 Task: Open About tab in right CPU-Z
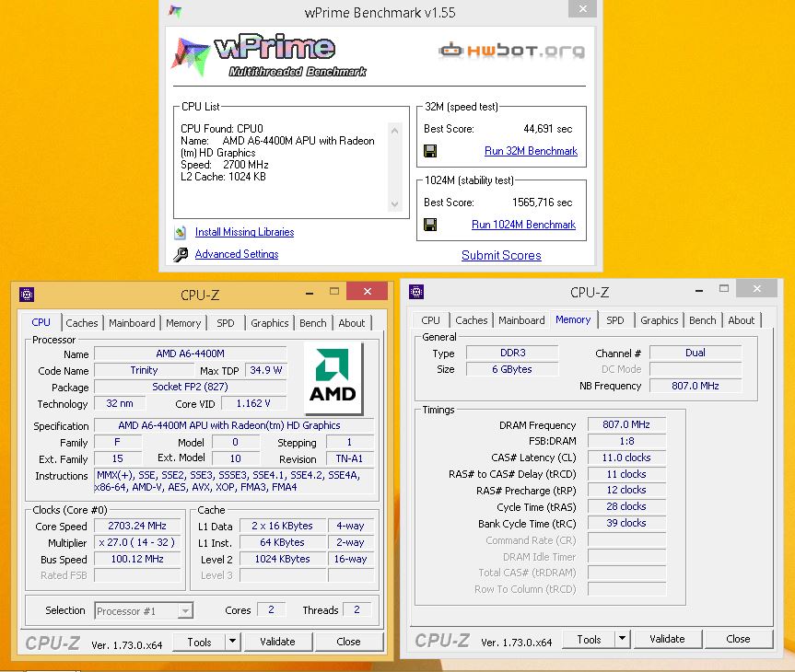tap(742, 320)
